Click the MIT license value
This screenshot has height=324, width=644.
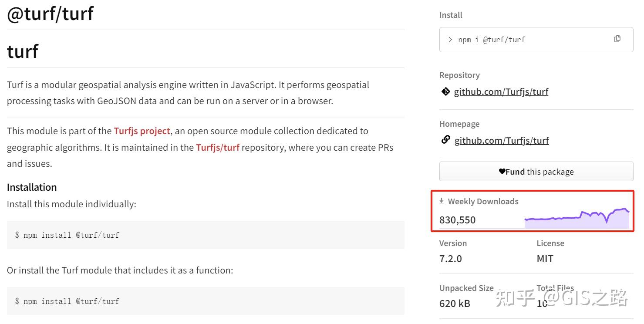pos(545,259)
